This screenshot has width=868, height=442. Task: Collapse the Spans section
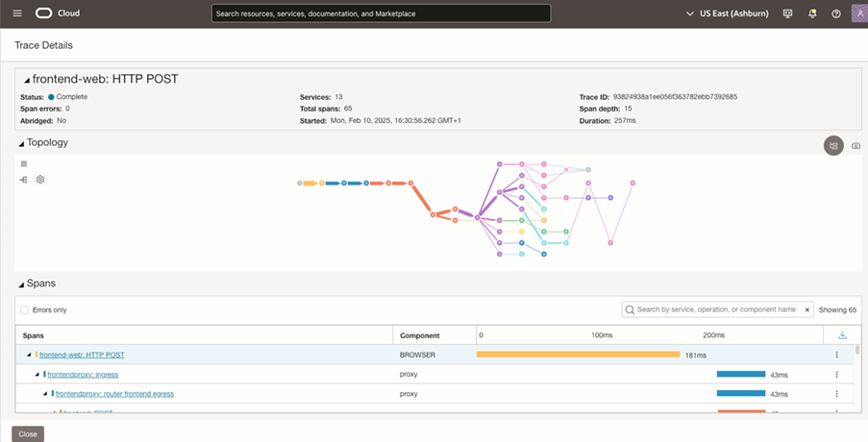pyautogui.click(x=21, y=284)
